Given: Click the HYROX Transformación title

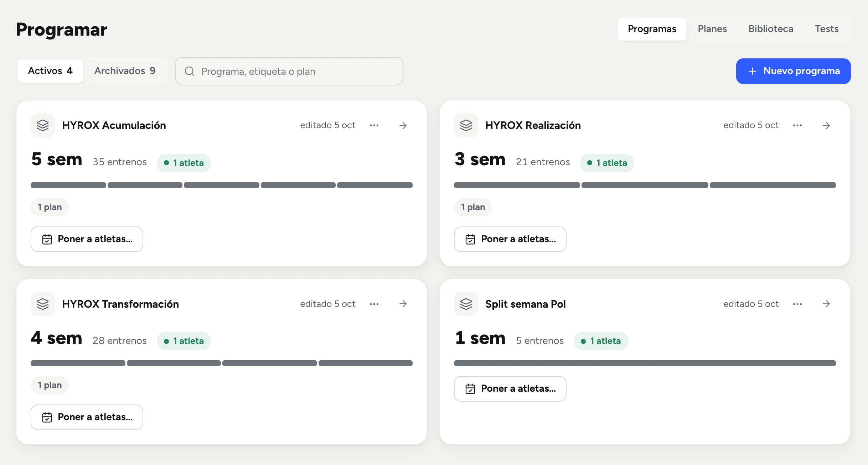Looking at the screenshot, I should pyautogui.click(x=120, y=304).
